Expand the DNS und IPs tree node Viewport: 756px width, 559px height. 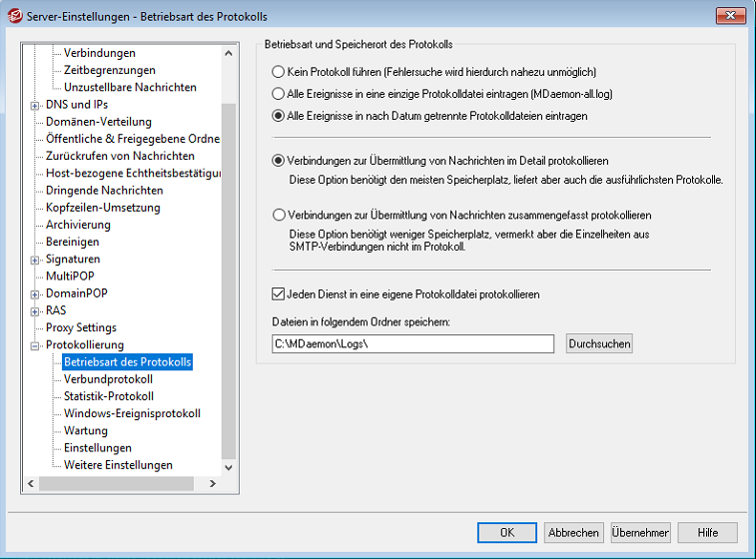pos(36,105)
